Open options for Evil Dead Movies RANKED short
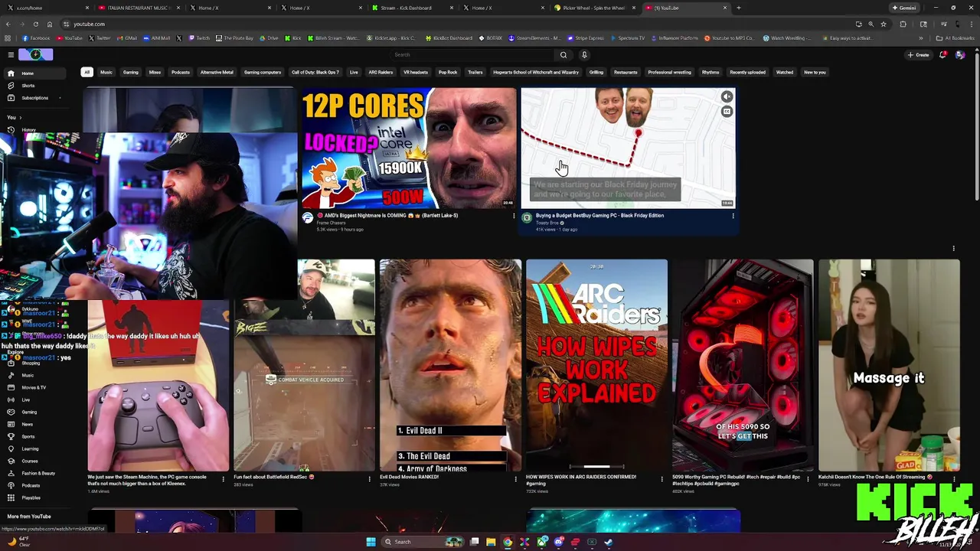The image size is (980, 551). coord(515,479)
